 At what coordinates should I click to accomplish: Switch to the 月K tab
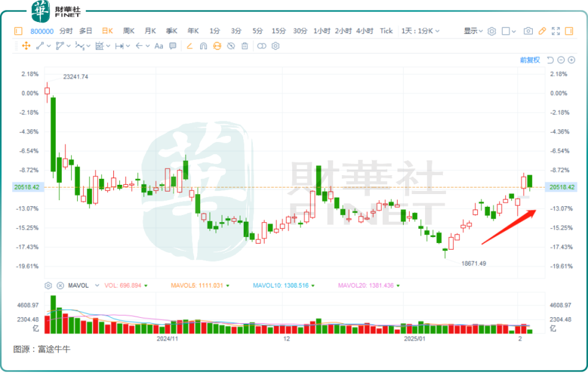[x=150, y=31]
